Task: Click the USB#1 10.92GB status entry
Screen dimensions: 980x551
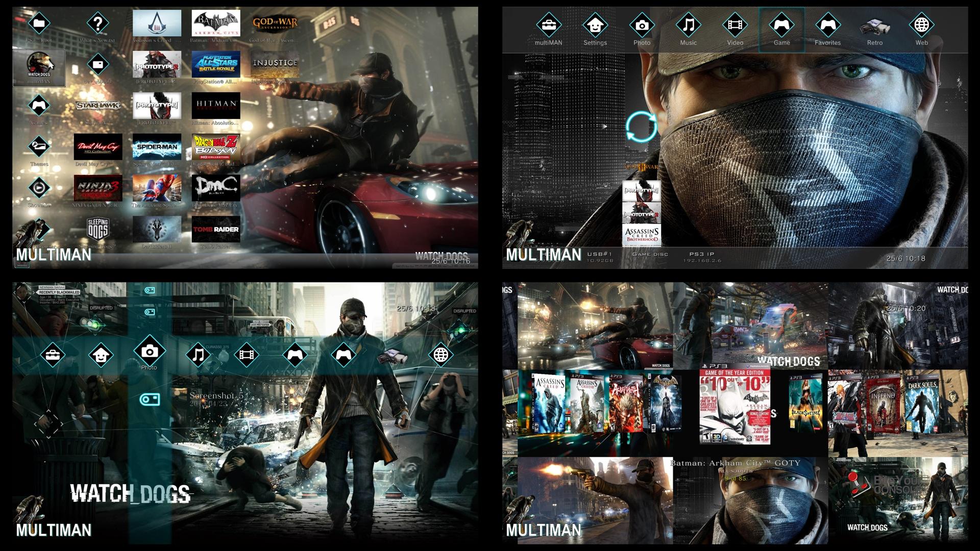Action: [x=600, y=257]
